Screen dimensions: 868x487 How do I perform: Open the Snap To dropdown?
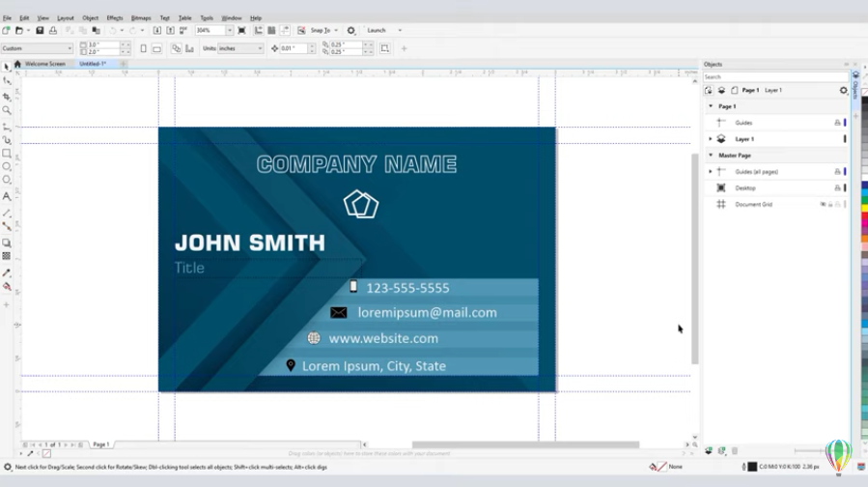click(x=336, y=31)
